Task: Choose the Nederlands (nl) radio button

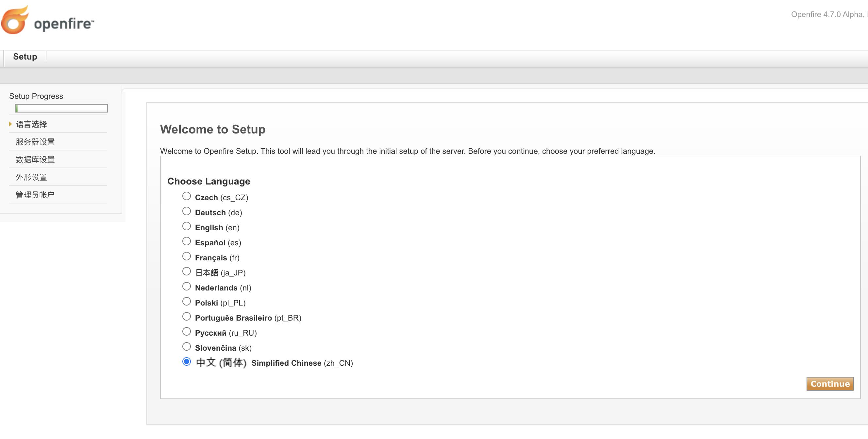Action: [186, 286]
